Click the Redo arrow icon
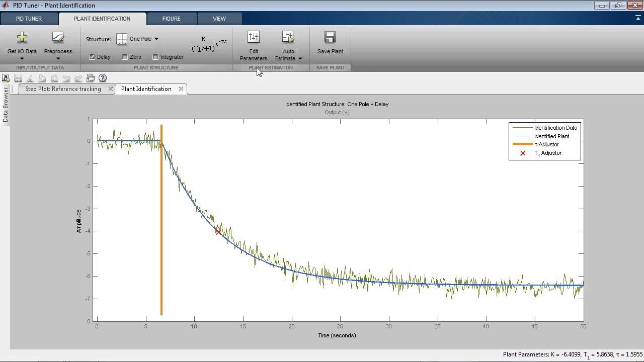This screenshot has width=644, height=362. 78,78
